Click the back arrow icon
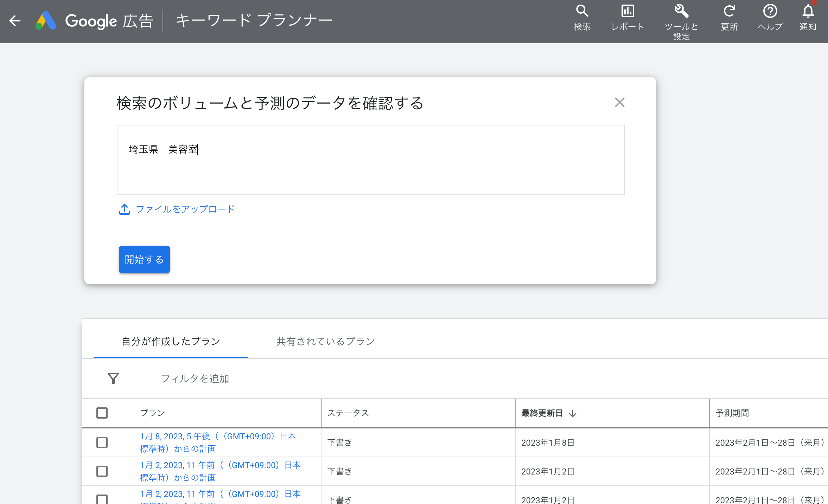The height and width of the screenshot is (504, 828). pyautogui.click(x=15, y=20)
